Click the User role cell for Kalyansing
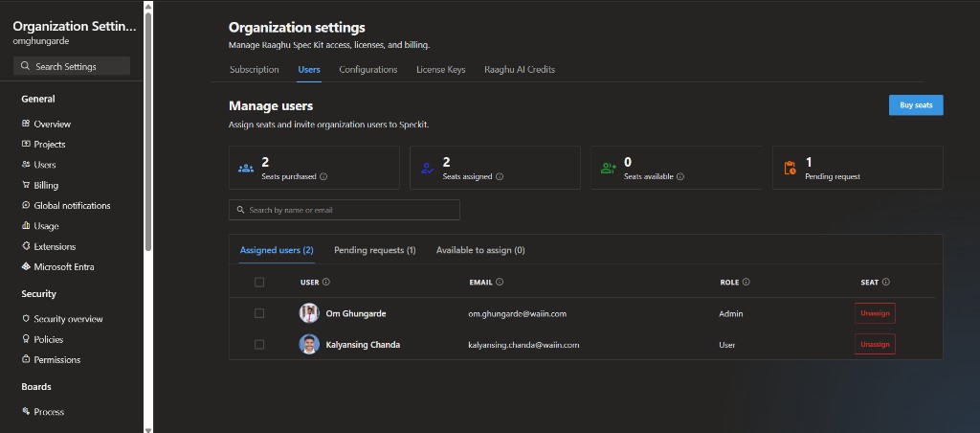The height and width of the screenshot is (433, 980). pyautogui.click(x=727, y=345)
